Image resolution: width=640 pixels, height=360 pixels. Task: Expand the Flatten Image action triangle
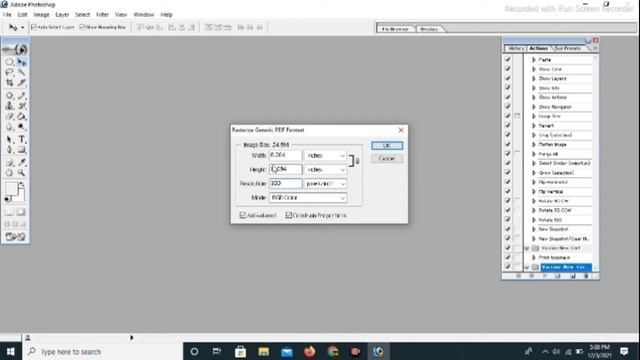tap(533, 144)
